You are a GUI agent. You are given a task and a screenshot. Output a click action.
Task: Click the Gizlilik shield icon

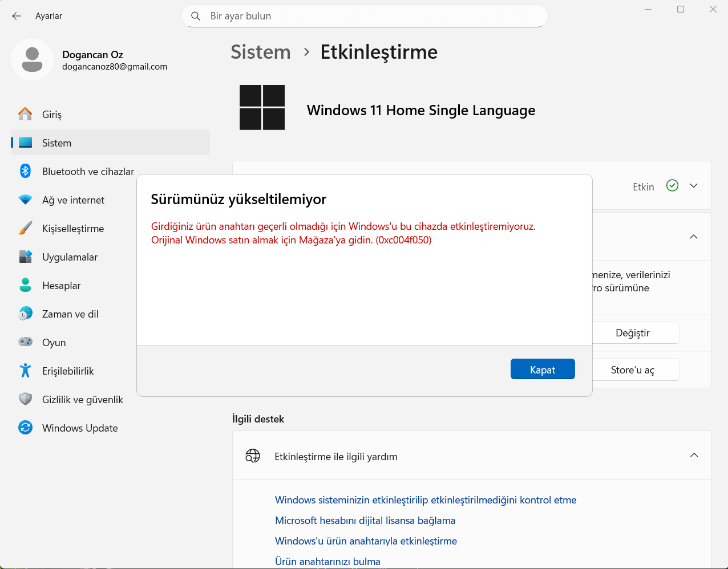click(x=25, y=399)
